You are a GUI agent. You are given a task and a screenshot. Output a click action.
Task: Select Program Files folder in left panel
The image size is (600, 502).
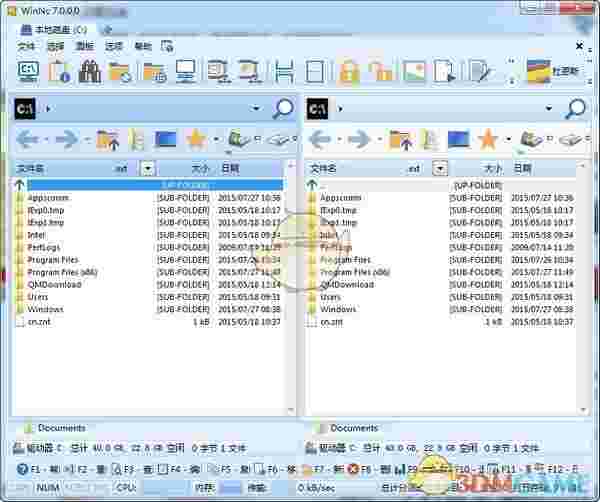[53, 260]
